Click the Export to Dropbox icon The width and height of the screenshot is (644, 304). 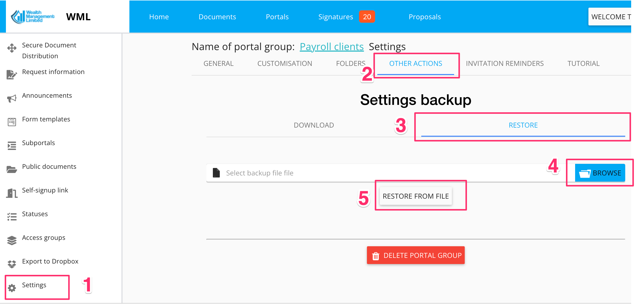click(12, 264)
